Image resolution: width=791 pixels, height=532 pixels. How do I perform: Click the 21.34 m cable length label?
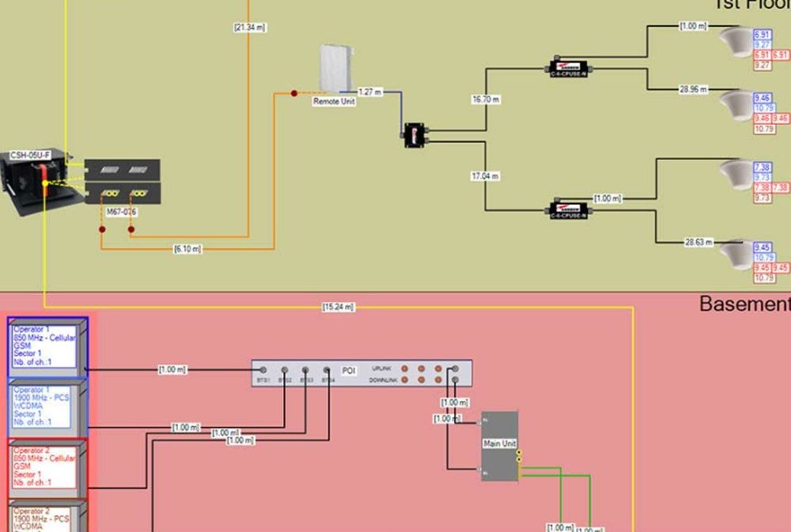[249, 28]
